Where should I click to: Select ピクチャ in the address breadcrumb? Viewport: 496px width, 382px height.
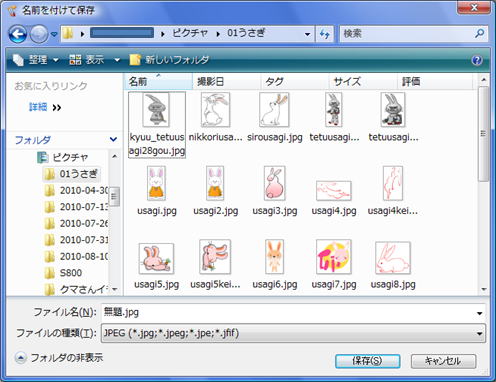[190, 33]
